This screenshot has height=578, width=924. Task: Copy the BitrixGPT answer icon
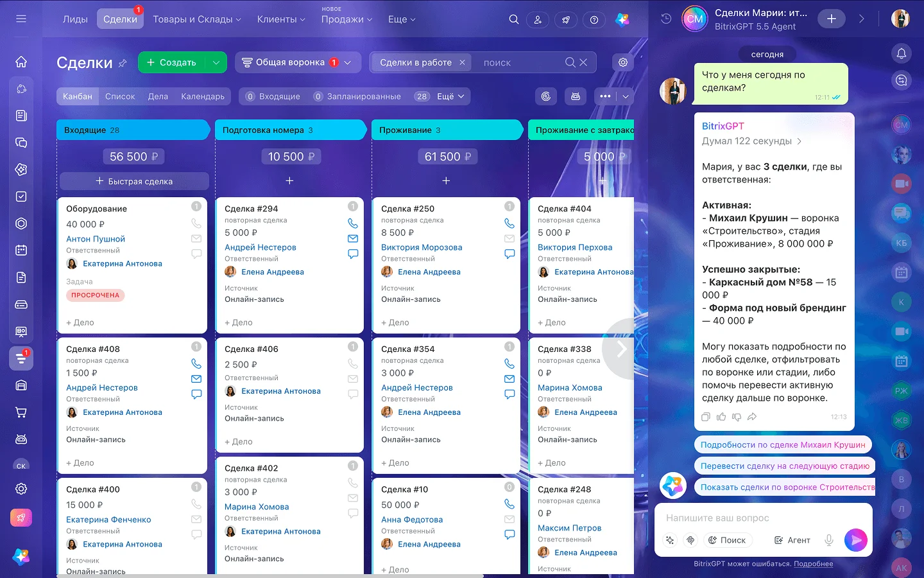point(706,417)
